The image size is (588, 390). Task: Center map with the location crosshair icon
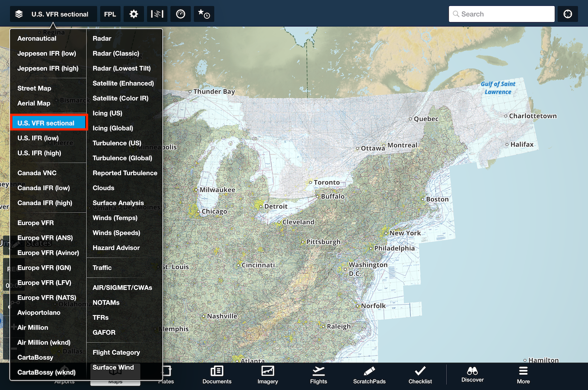tap(568, 14)
